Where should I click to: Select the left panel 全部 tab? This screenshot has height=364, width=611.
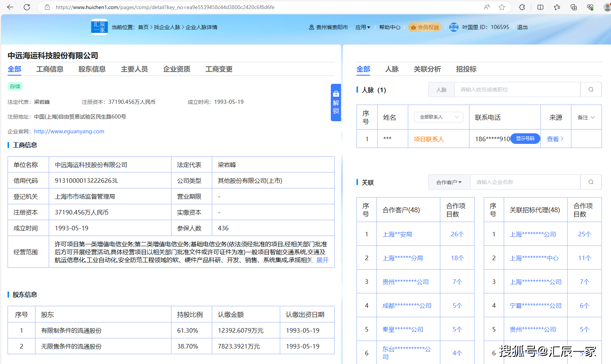pyautogui.click(x=14, y=69)
